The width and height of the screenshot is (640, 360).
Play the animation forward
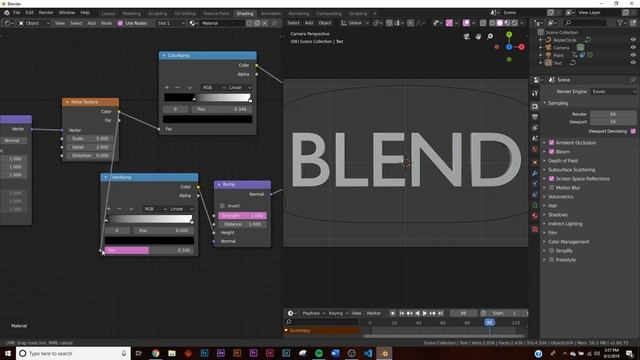424,313
